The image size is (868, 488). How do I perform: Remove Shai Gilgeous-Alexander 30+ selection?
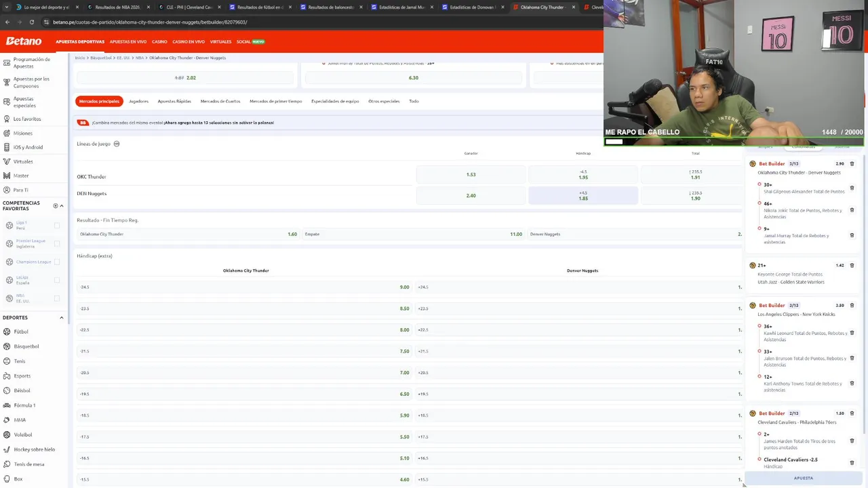pyautogui.click(x=852, y=188)
